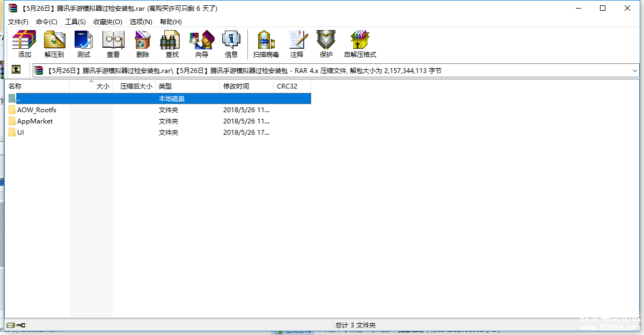Open the Help (帮助) menu

coord(171,22)
